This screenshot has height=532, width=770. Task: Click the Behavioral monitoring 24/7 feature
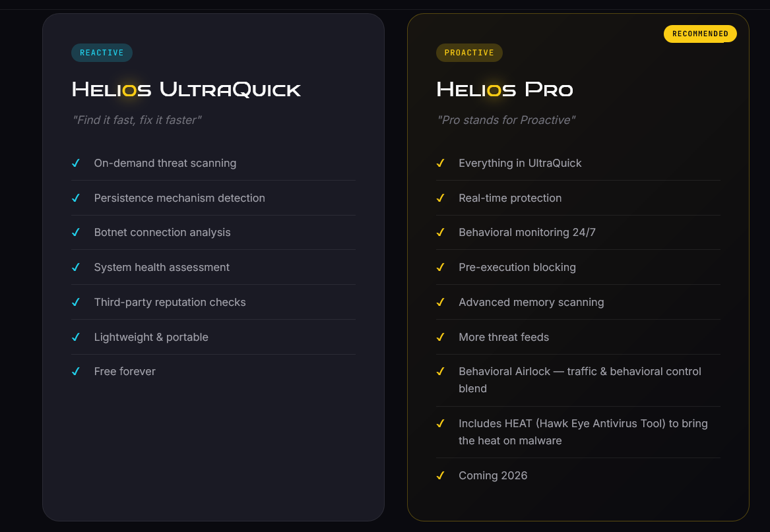coord(578,232)
